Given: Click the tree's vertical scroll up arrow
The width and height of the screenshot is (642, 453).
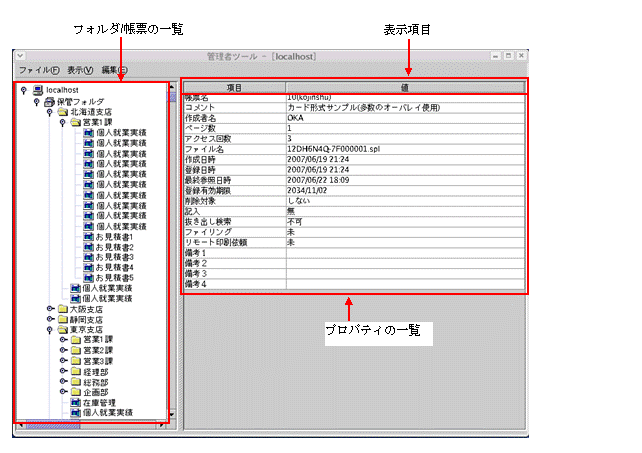Looking at the screenshot, I should pos(172,87).
